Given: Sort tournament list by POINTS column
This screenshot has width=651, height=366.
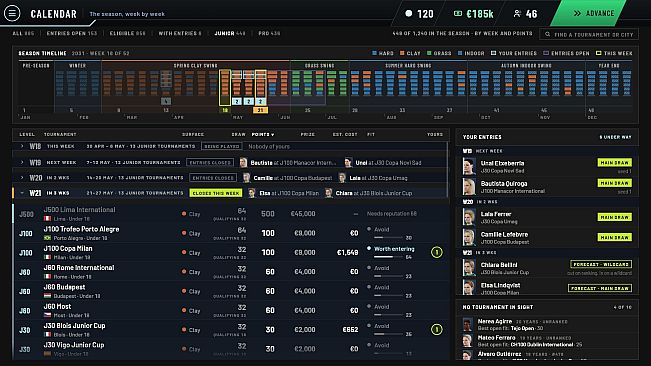Looking at the screenshot, I should (x=263, y=134).
